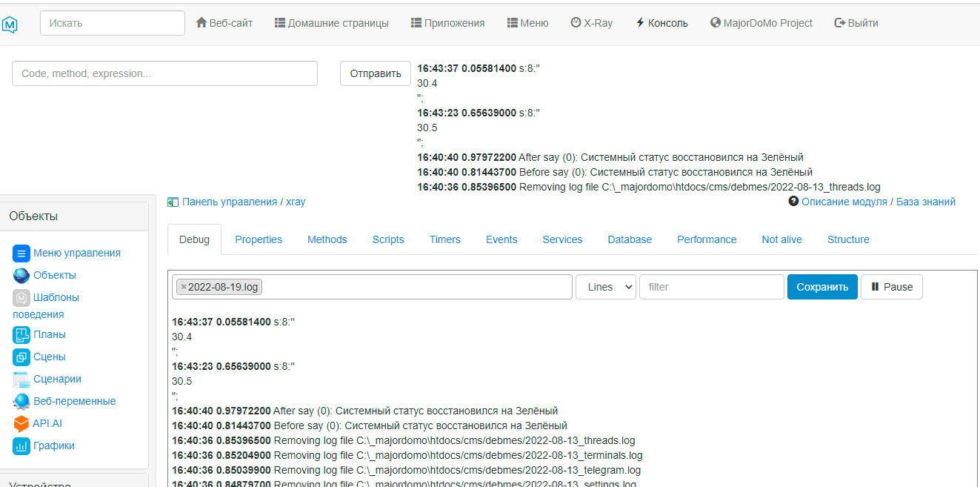Click the Сохранить button
This screenshot has width=980, height=487.
point(822,287)
